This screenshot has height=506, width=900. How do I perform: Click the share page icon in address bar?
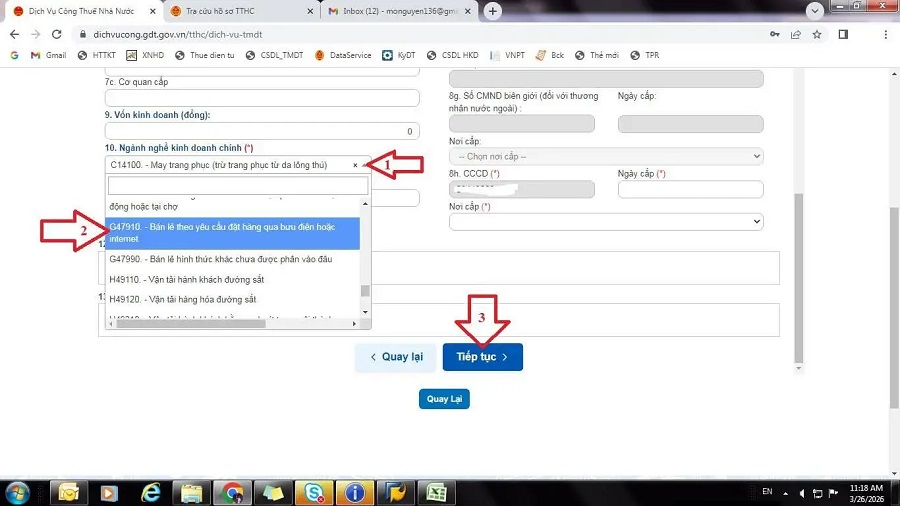pos(796,34)
